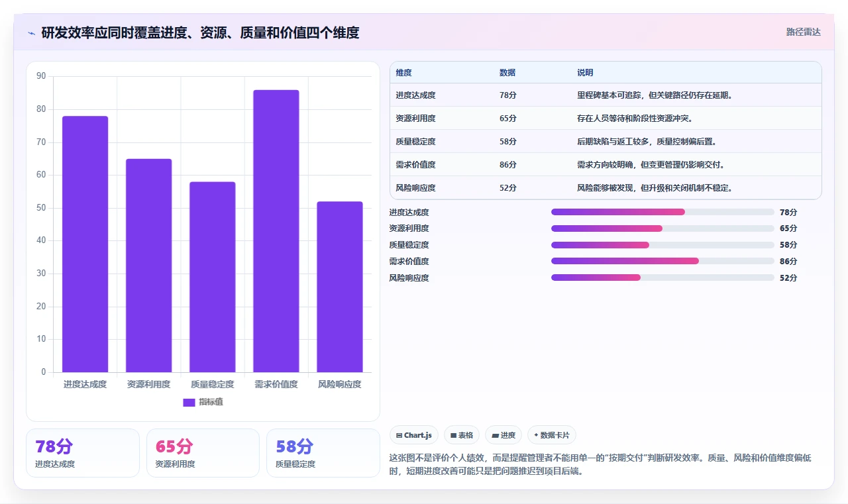Click the y-axis tick label 50

[x=41, y=208]
